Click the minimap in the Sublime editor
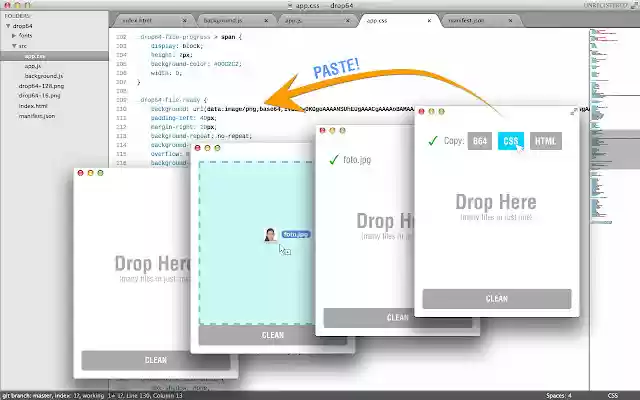Screen dimensions: 640x400 click(614, 127)
